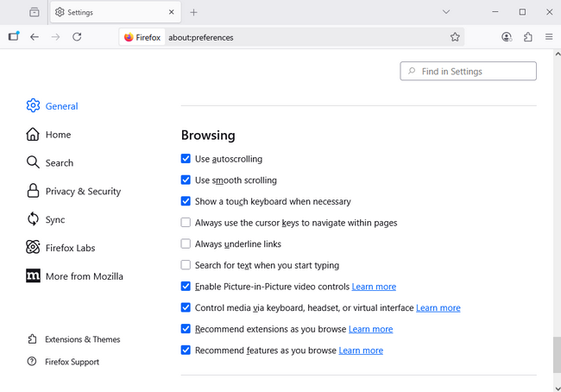Open Extensions & Themes link
This screenshot has width=561, height=392.
[82, 339]
